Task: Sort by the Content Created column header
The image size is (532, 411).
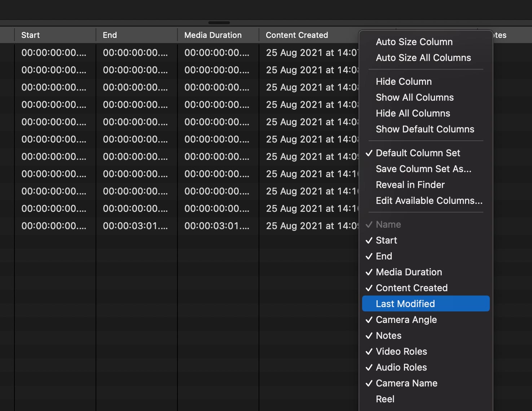Action: point(309,35)
